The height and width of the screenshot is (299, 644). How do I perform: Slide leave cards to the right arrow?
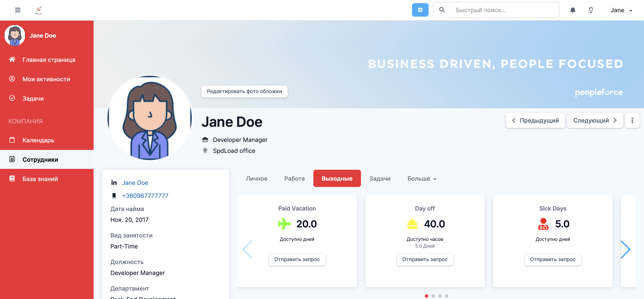click(x=625, y=249)
